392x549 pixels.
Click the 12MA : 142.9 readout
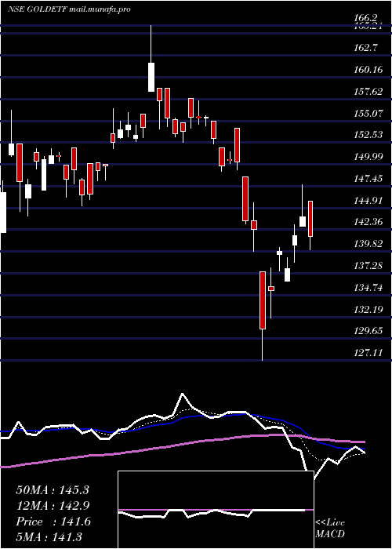point(53,506)
